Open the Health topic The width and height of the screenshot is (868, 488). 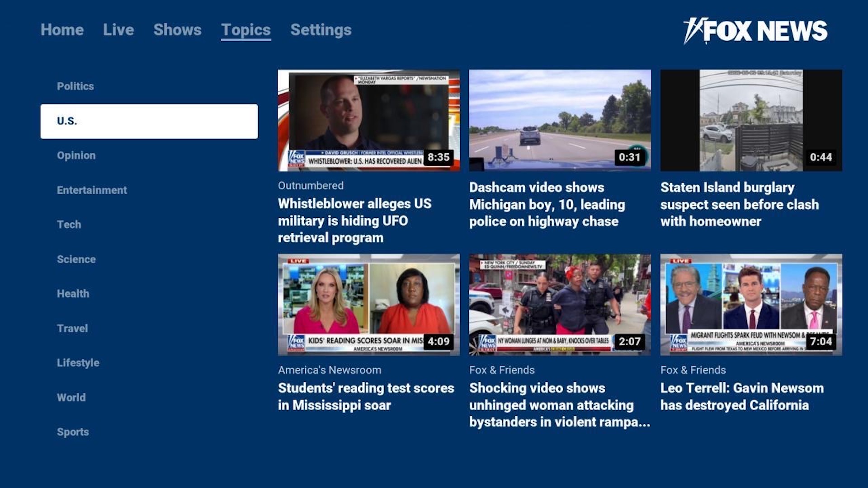coord(73,293)
